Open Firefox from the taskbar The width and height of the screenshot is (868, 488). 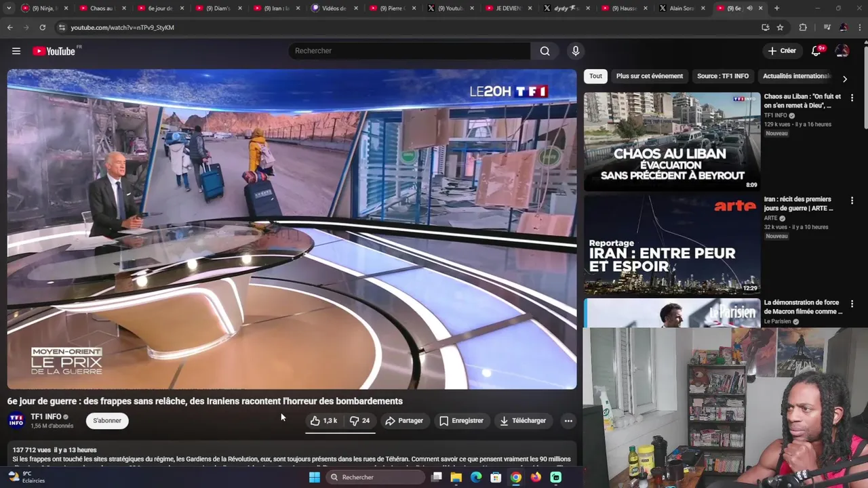point(536,477)
